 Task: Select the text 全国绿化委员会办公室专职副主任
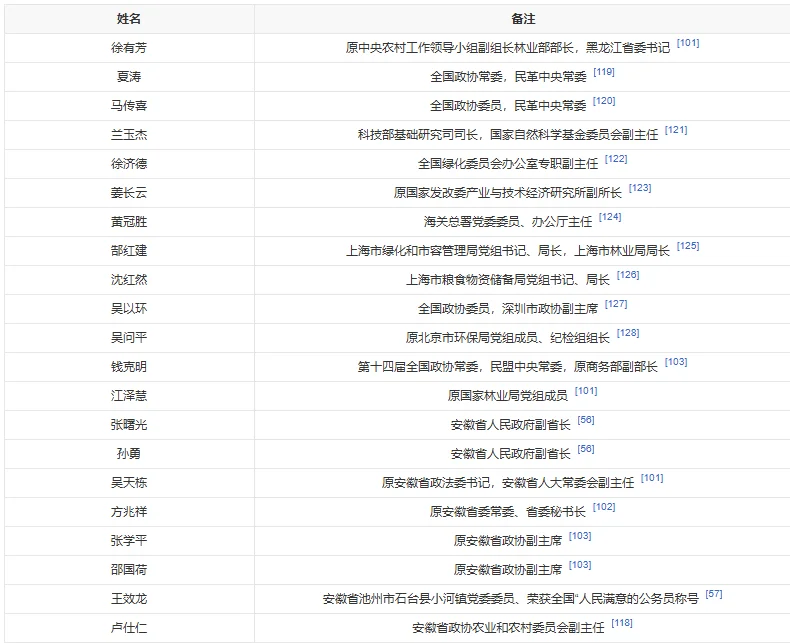coord(508,164)
